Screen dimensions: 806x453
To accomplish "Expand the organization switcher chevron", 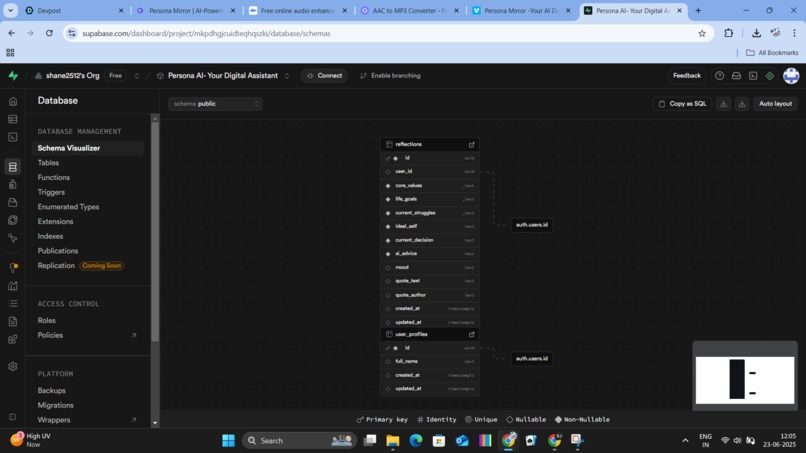I will (136, 76).
